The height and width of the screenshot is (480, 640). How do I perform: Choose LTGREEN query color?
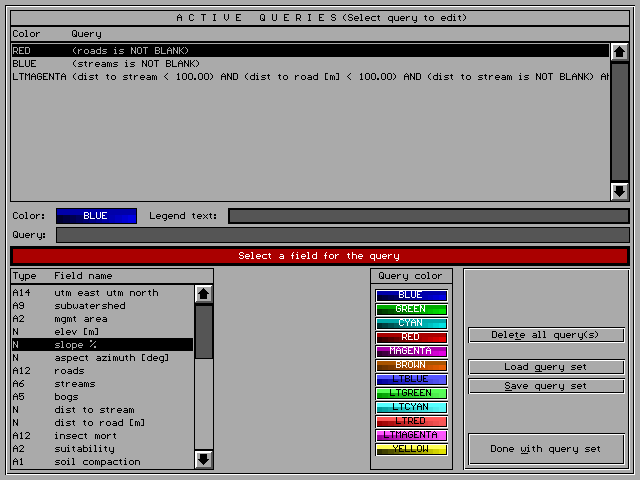[x=411, y=393]
